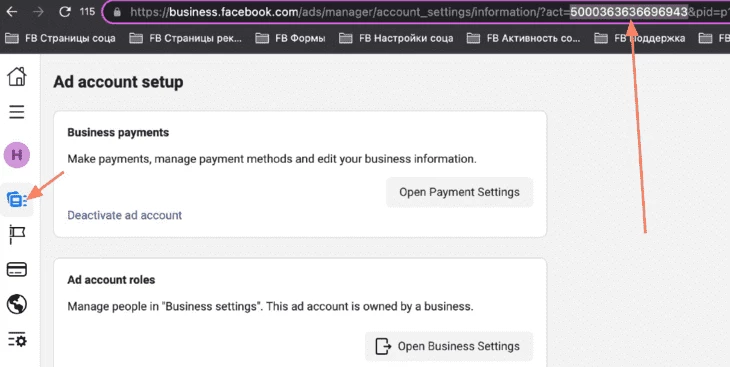Viewport: 730px width, 367px height.
Task: Go back with the browser back arrow
Action: [12, 12]
